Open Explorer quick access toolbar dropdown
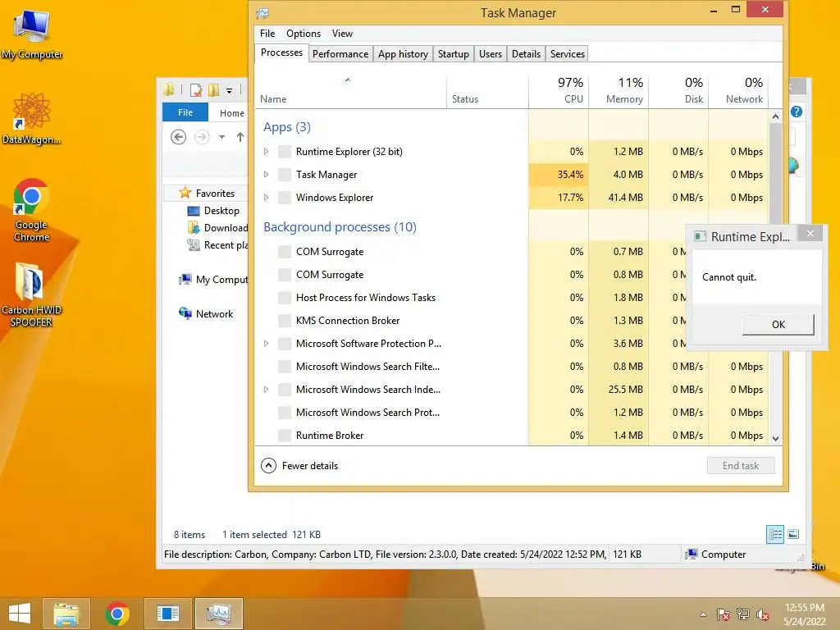The width and height of the screenshot is (840, 630). click(x=230, y=90)
